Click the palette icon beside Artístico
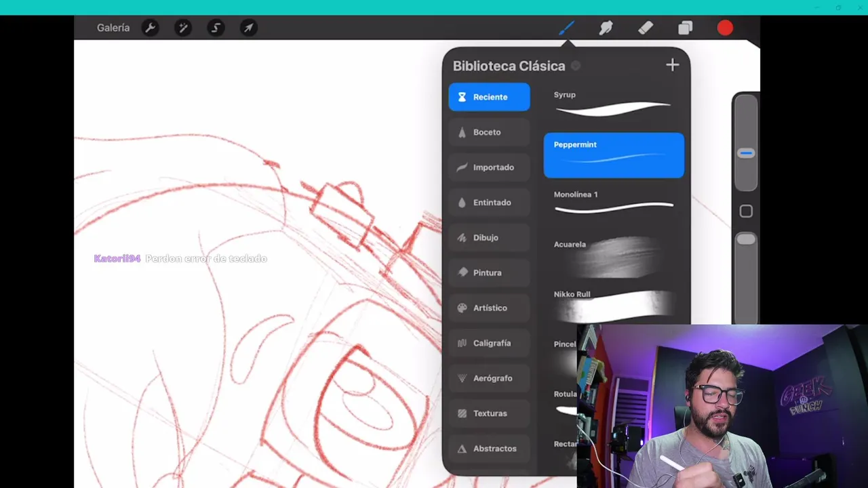The image size is (868, 488). pyautogui.click(x=462, y=308)
